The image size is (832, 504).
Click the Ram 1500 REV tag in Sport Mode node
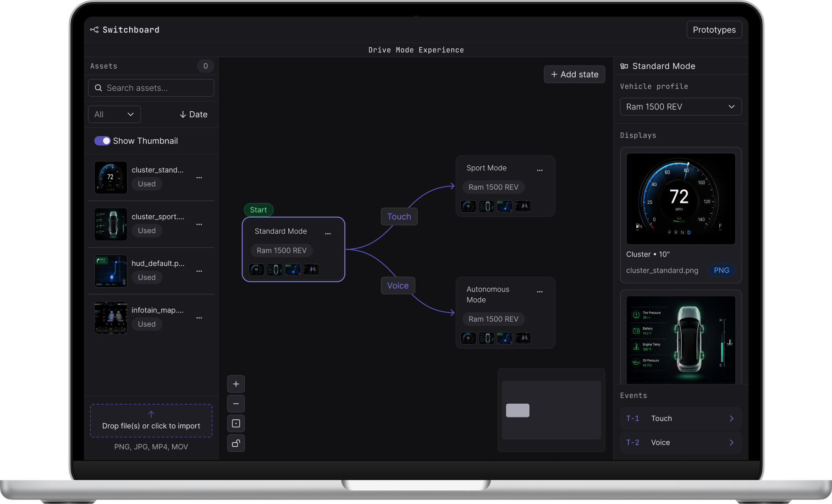click(494, 187)
